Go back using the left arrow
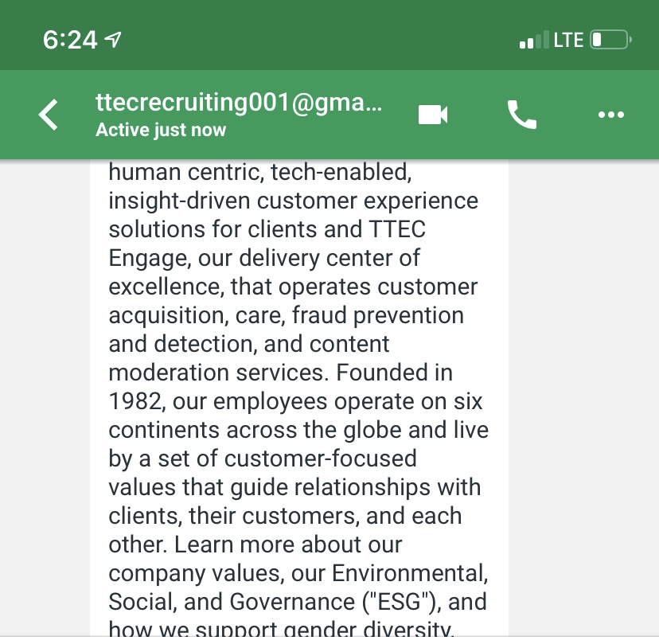This screenshot has width=659, height=644. coord(49,115)
